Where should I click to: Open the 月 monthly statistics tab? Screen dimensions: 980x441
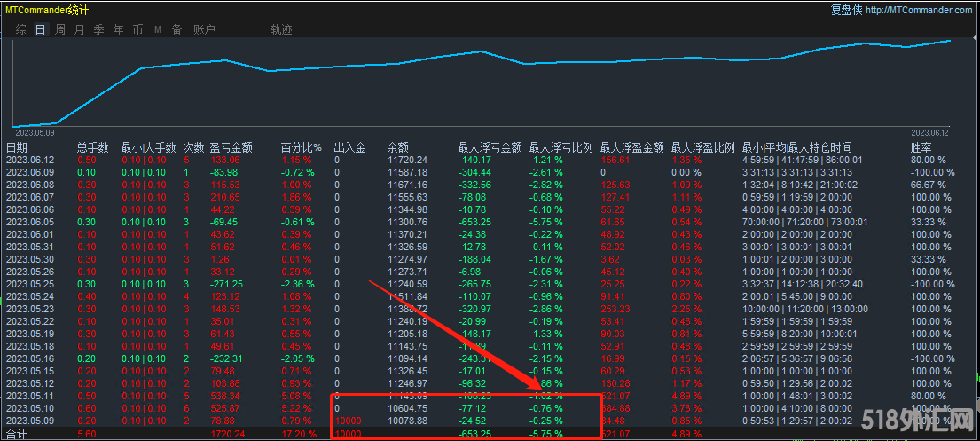[x=79, y=29]
